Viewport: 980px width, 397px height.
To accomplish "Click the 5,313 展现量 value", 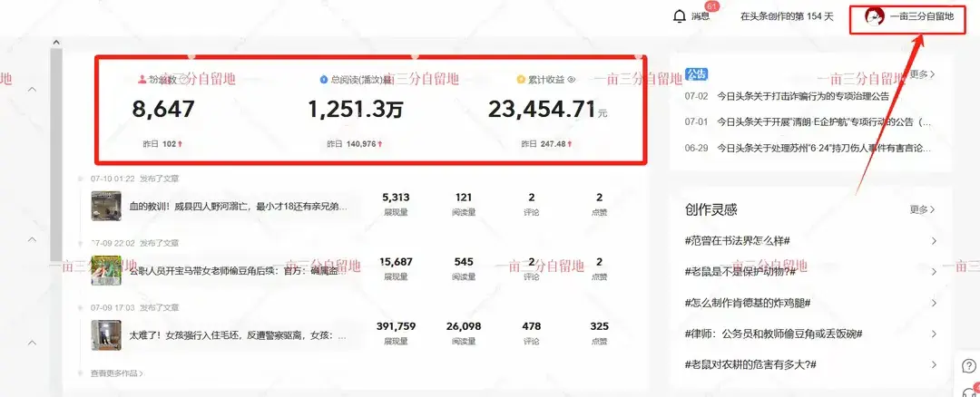I will click(x=396, y=198).
